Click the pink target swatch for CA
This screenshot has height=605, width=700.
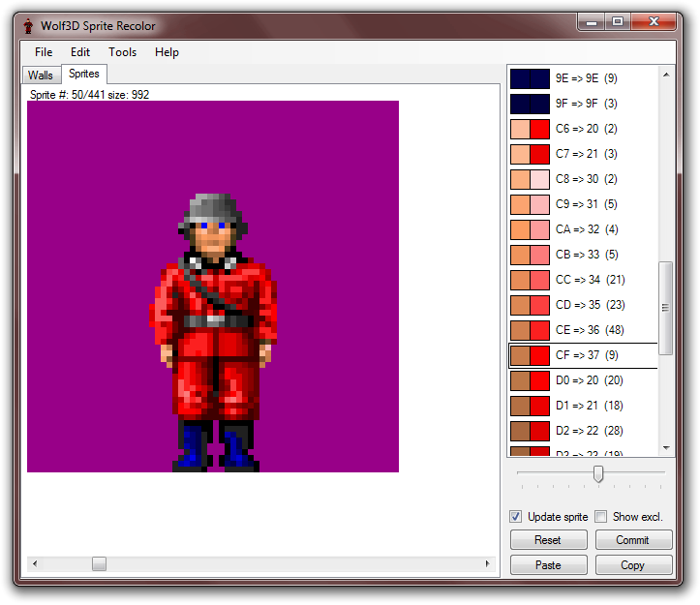[539, 229]
